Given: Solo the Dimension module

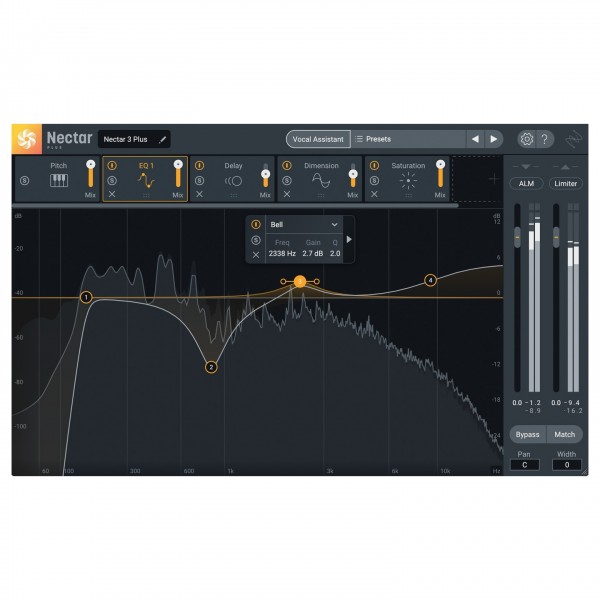Looking at the screenshot, I should pos(287,180).
